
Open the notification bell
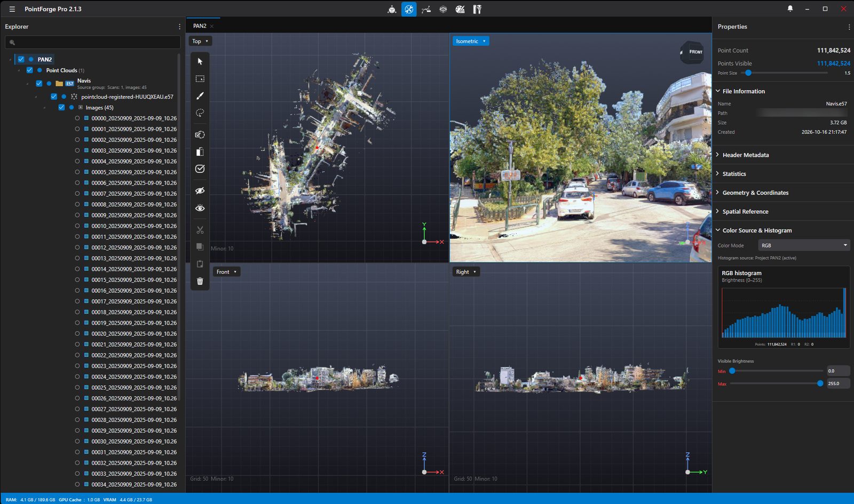(790, 9)
